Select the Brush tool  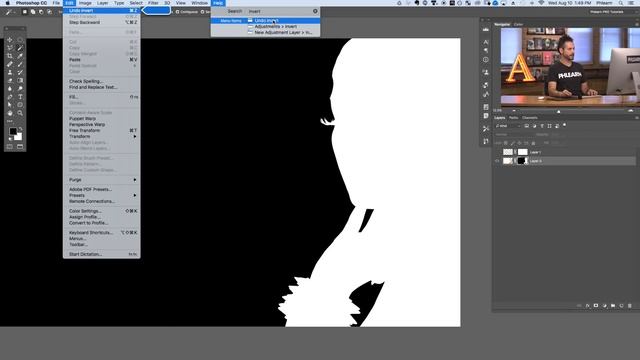tap(20, 64)
